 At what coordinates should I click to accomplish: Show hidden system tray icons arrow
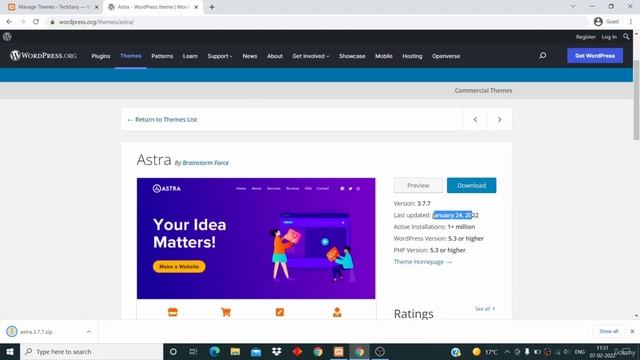coord(507,351)
